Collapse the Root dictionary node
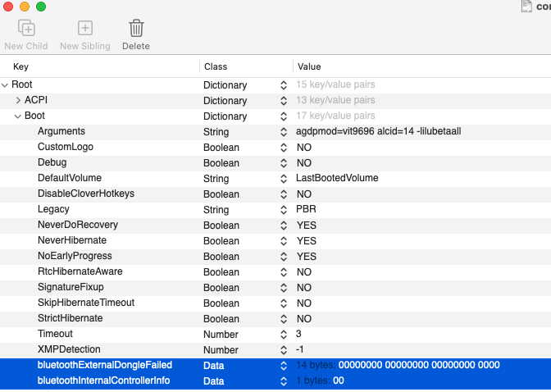551x392 pixels. click(x=5, y=85)
